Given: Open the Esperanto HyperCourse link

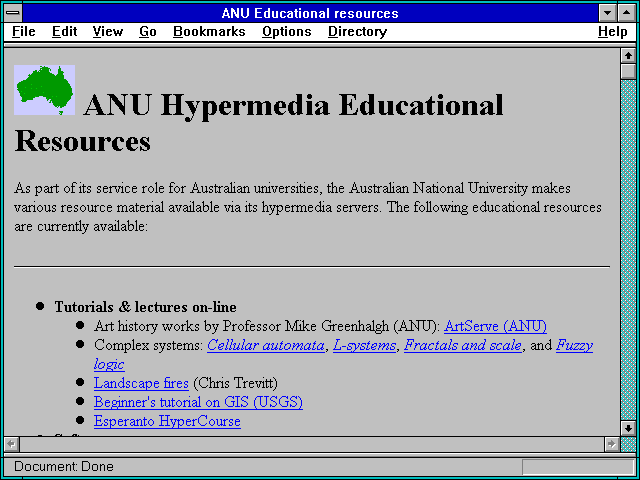Looking at the screenshot, I should [167, 421].
